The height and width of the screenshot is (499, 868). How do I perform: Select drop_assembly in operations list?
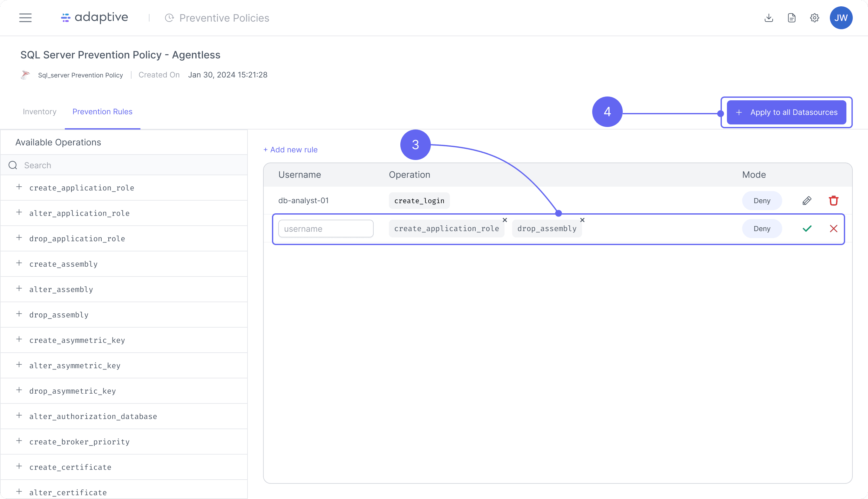point(59,315)
